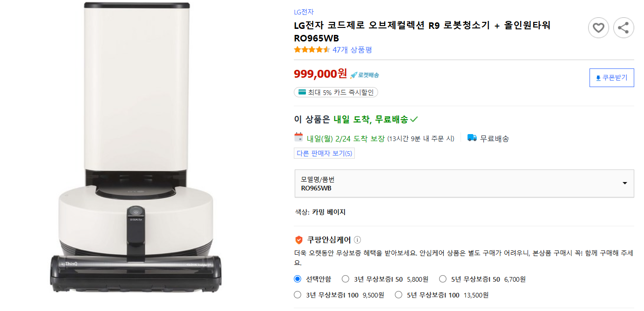Click the green checkmark beside 무료배송
644x311 pixels.
point(414,119)
